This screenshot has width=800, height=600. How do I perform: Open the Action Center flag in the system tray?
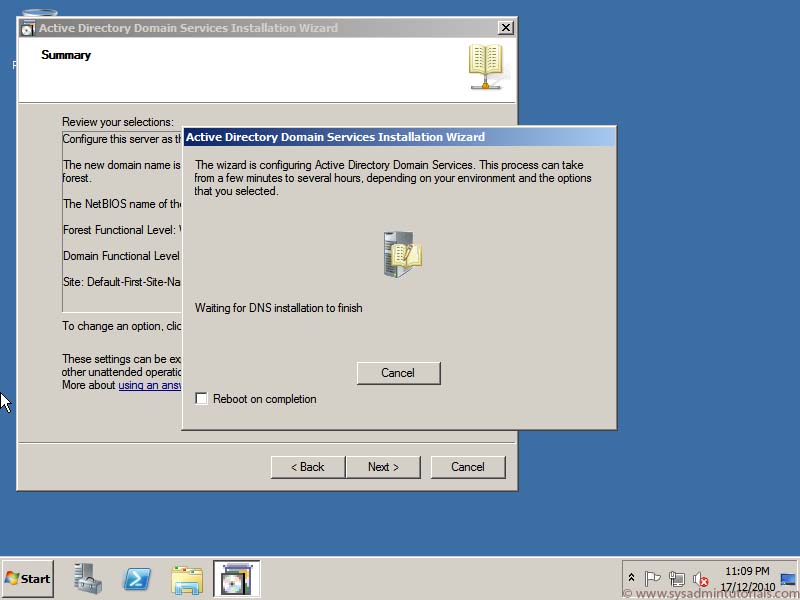[653, 577]
